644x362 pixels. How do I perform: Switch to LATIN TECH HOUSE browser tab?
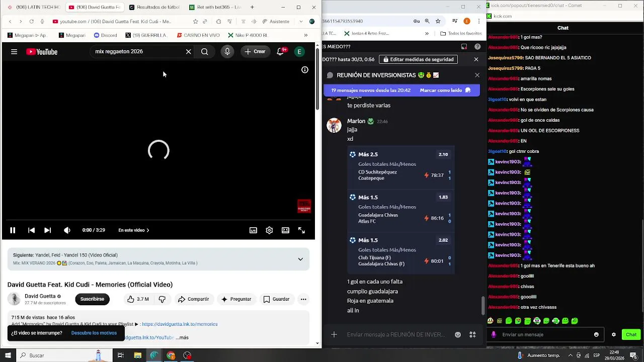[34, 7]
